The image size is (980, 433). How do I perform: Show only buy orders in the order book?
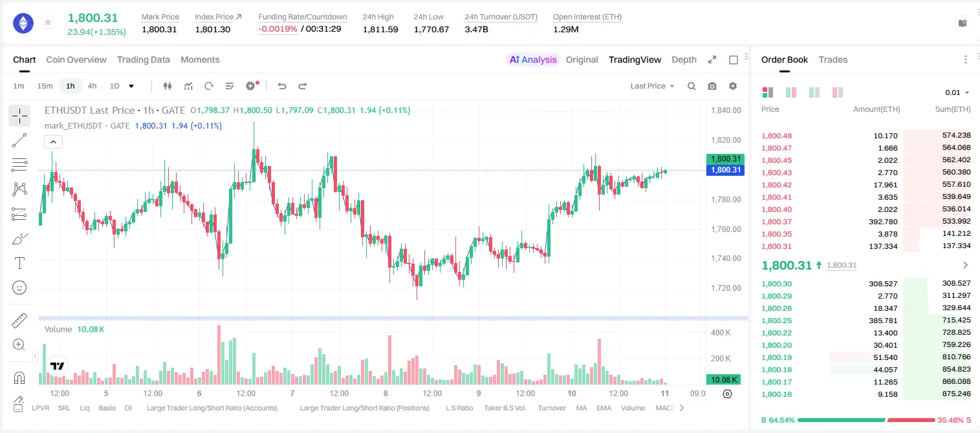coord(814,92)
